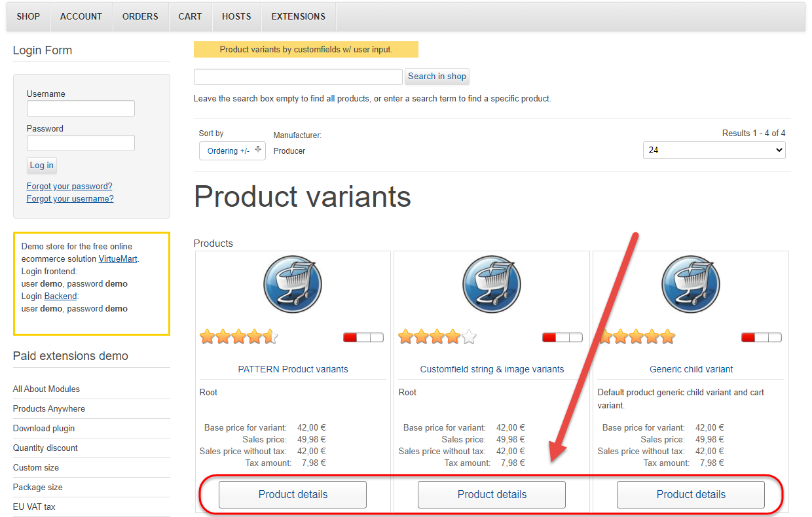
Task: Click the Forgot your password link
Action: click(69, 186)
